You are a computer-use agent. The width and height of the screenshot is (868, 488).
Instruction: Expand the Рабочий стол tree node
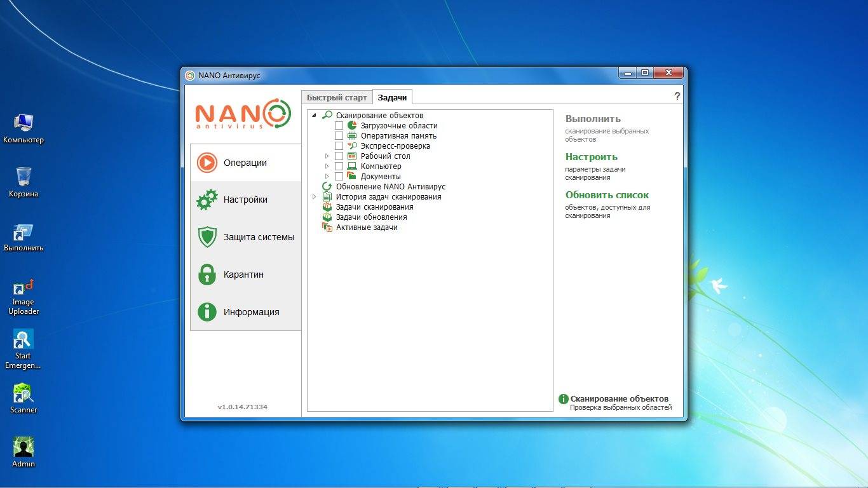(327, 156)
